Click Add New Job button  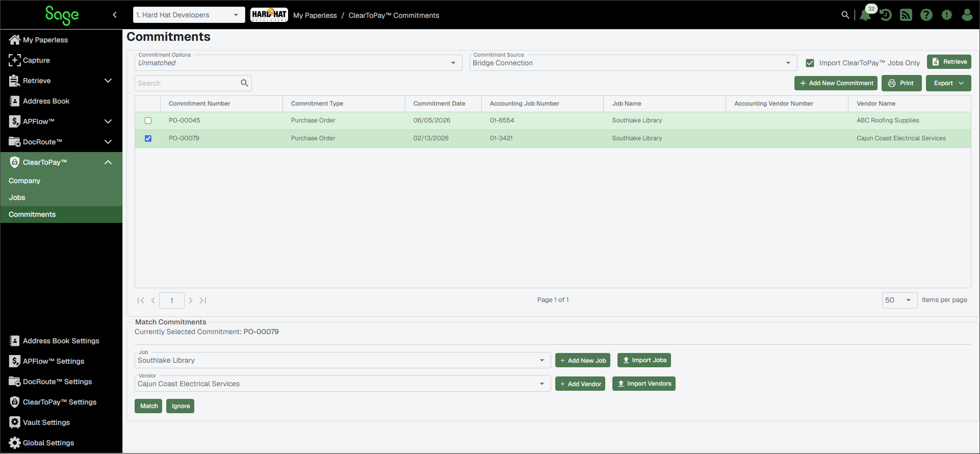pos(583,360)
